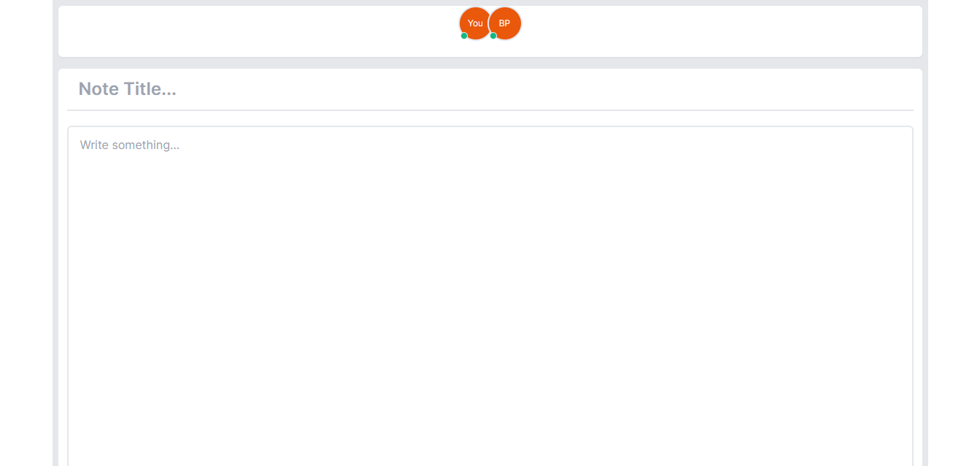This screenshot has height=466, width=980.
Task: Click inside the "Write something..." editor
Action: (x=490, y=296)
